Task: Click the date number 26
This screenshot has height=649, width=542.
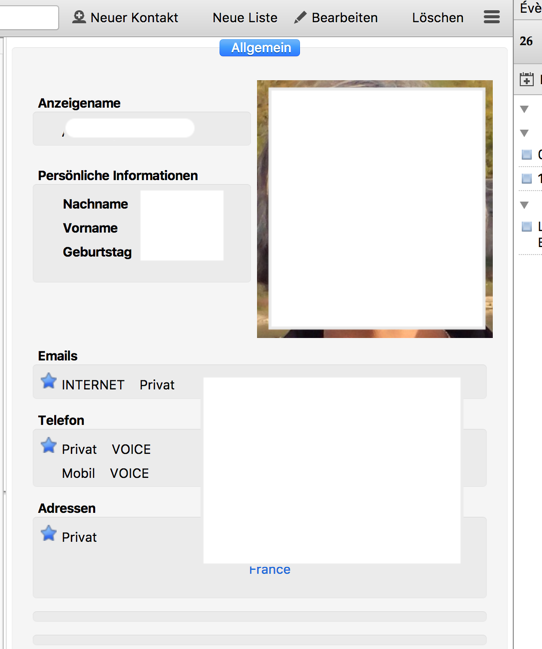Action: coord(526,41)
